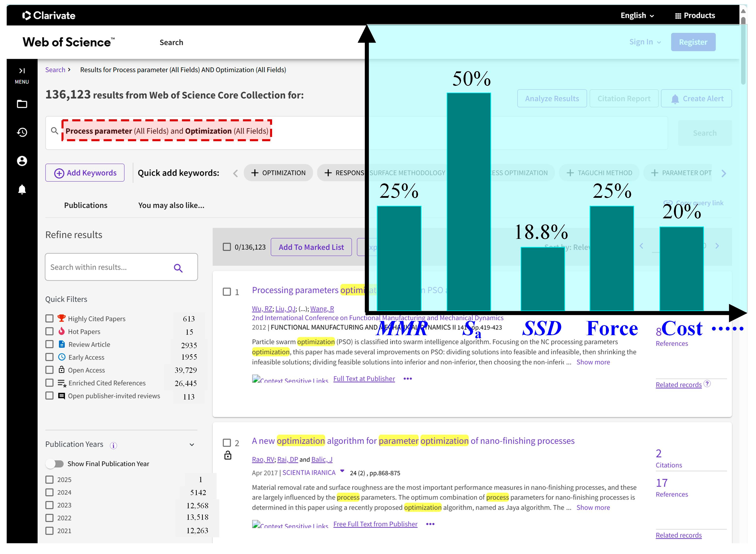Image resolution: width=756 pixels, height=554 pixels.
Task: Tick the Review Article checkbox
Action: coord(50,344)
